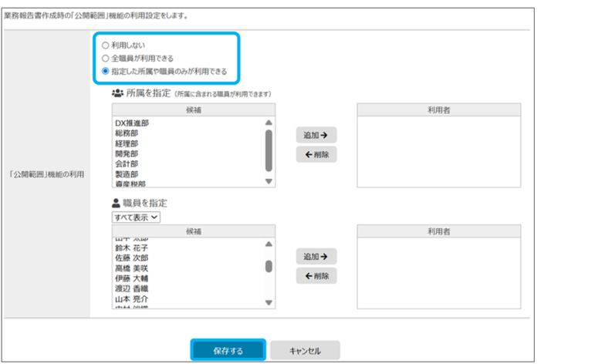The height and width of the screenshot is (364, 595).
Task: Select the 全職員が利用できる option
Action: [105, 58]
